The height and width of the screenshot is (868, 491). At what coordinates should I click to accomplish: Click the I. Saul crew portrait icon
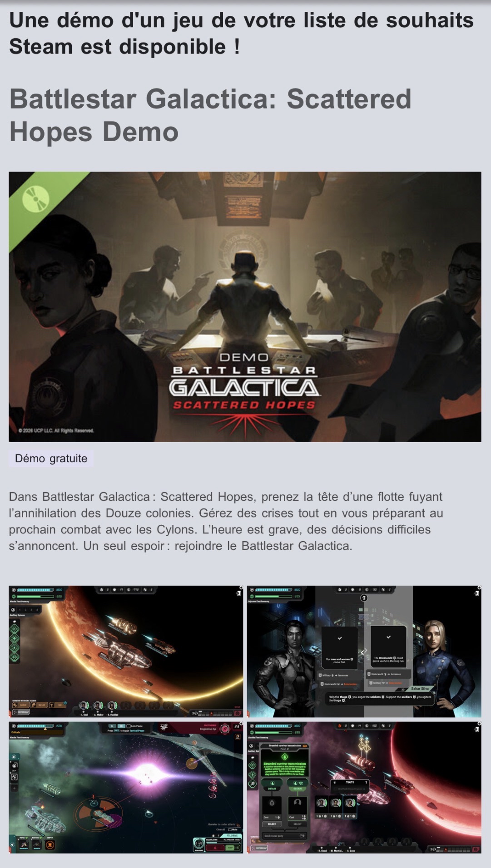(x=84, y=705)
